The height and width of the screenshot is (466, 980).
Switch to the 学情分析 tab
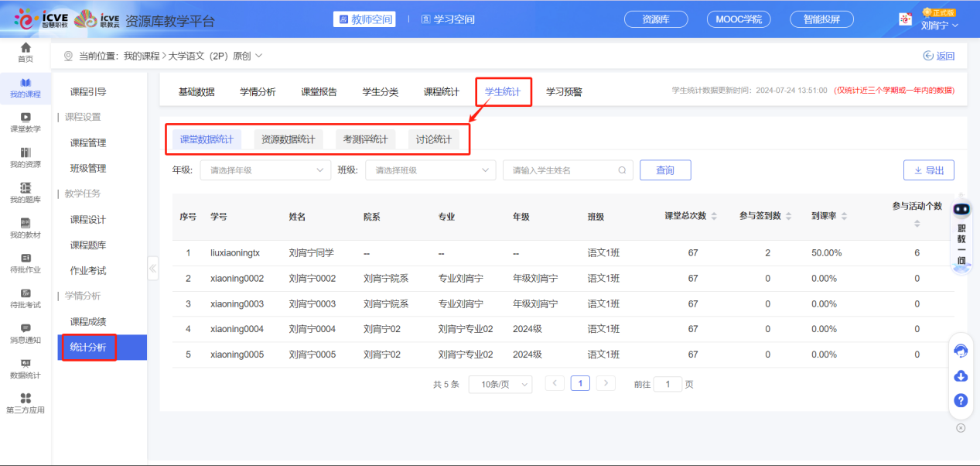tap(257, 91)
